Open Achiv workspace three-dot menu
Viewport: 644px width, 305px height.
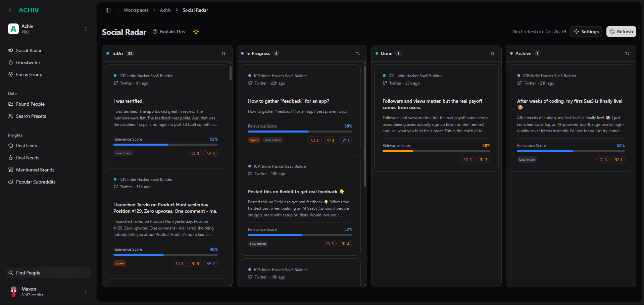tap(86, 29)
